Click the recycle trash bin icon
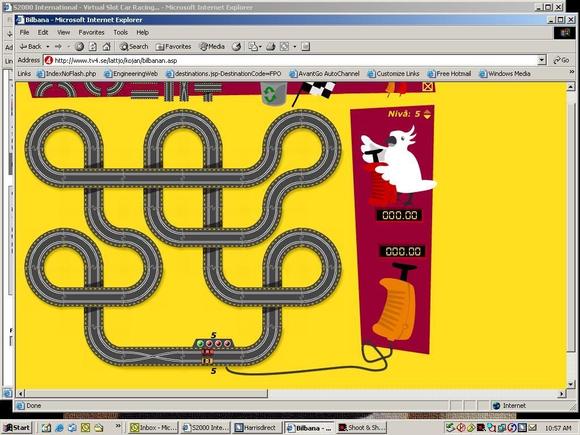This screenshot has height=435, width=580. [x=273, y=94]
